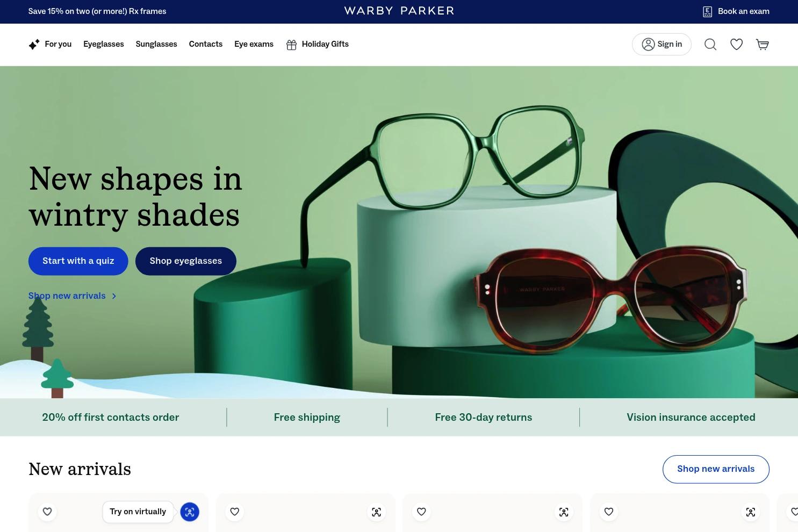Follow the Shop new arrivals hero link

[73, 296]
